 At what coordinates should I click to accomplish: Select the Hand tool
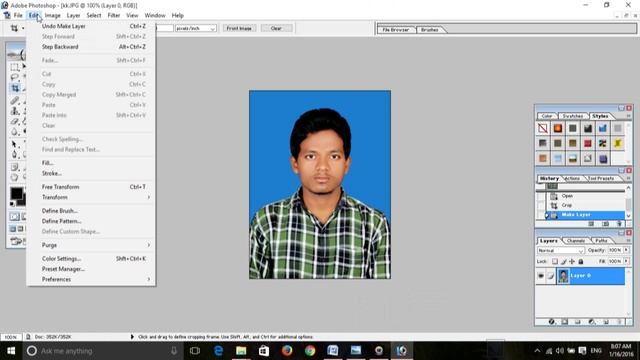pyautogui.click(x=15, y=177)
